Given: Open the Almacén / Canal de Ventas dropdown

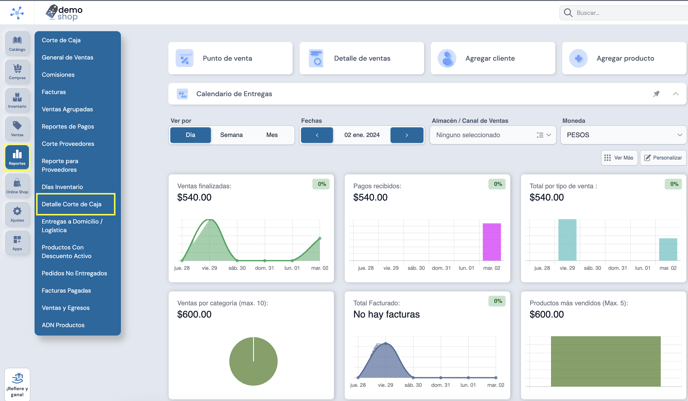Looking at the screenshot, I should click(x=493, y=135).
